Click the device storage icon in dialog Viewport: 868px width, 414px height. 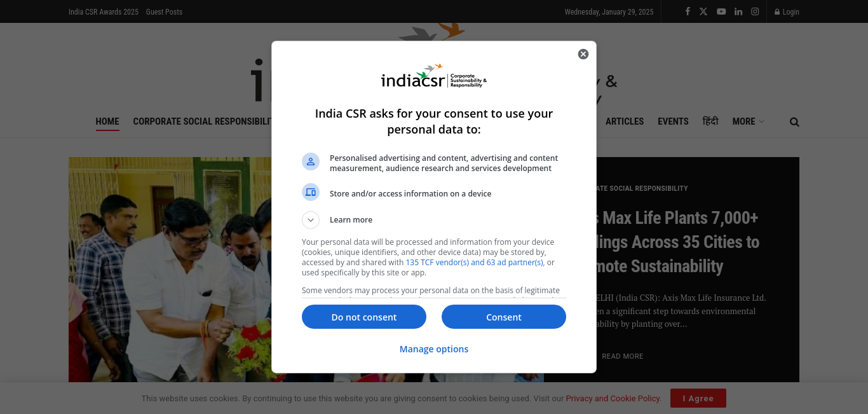point(311,192)
